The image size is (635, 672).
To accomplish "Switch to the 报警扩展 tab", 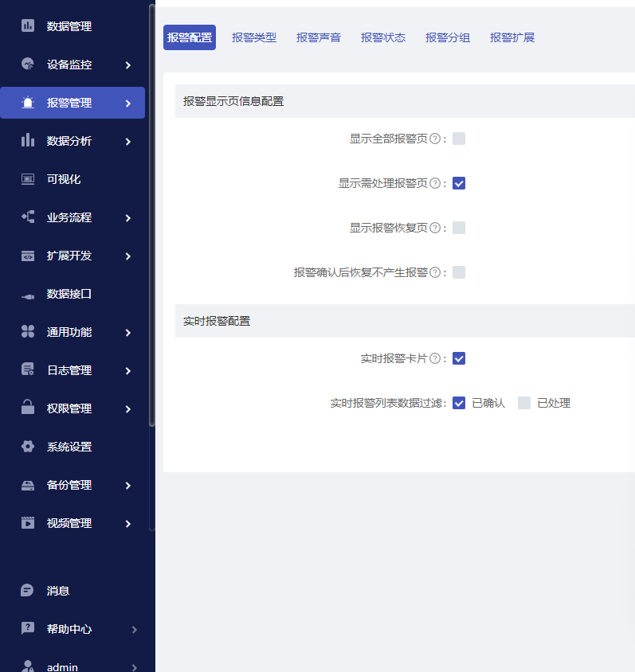I will [512, 37].
